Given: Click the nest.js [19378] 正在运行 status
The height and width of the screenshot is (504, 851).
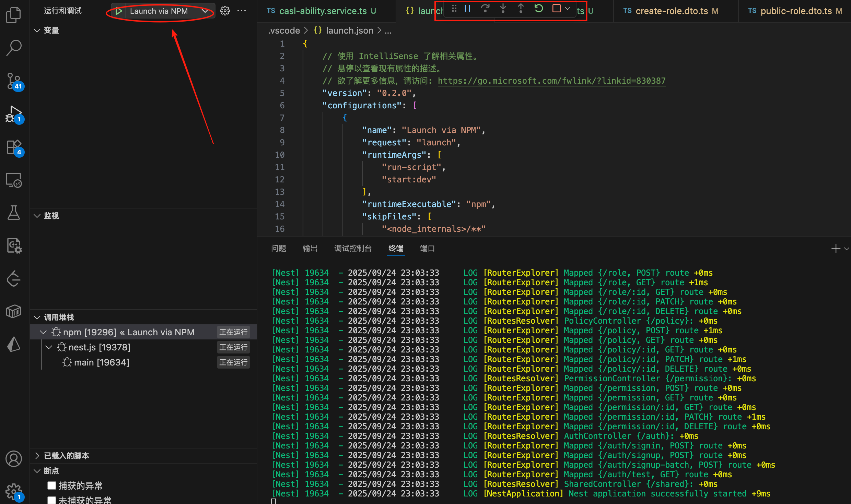Looking at the screenshot, I should click(x=233, y=347).
